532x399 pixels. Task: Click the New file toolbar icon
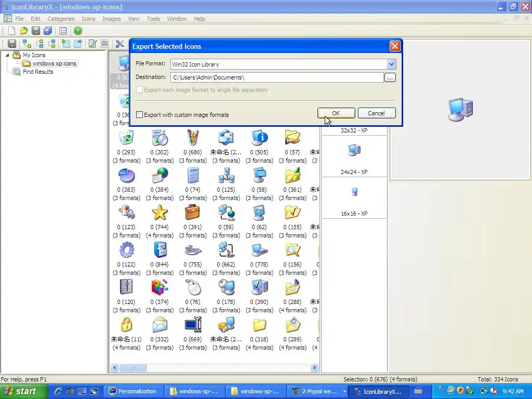coord(12,31)
